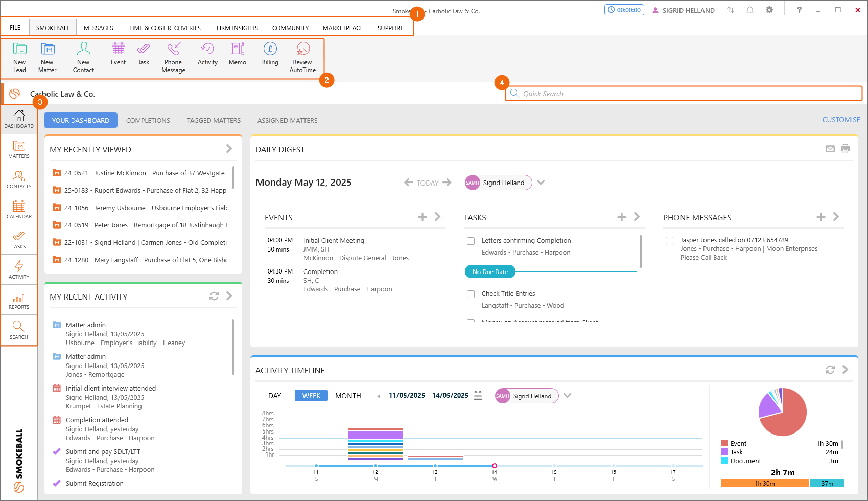The height and width of the screenshot is (501, 868).
Task: Create a Memo from the ribbon
Action: click(x=238, y=54)
